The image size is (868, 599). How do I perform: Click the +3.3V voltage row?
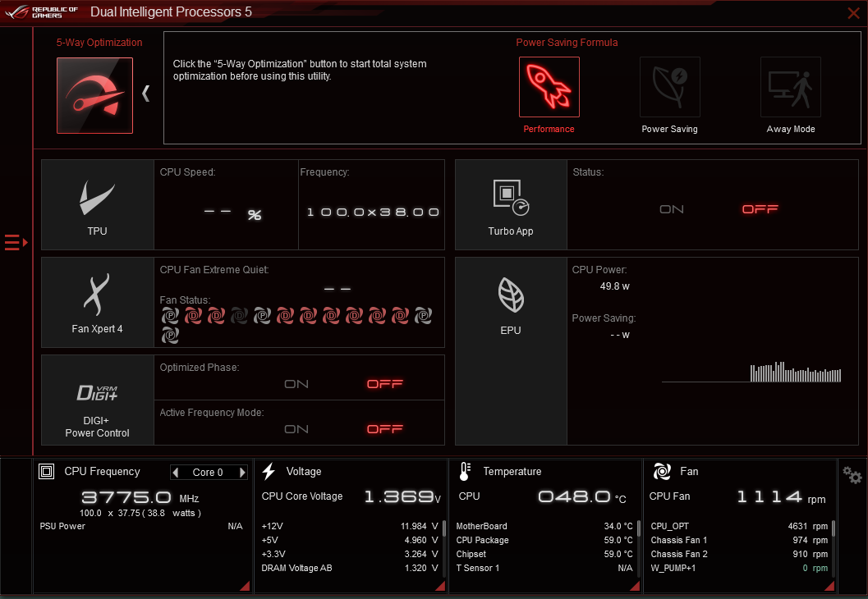click(350, 554)
